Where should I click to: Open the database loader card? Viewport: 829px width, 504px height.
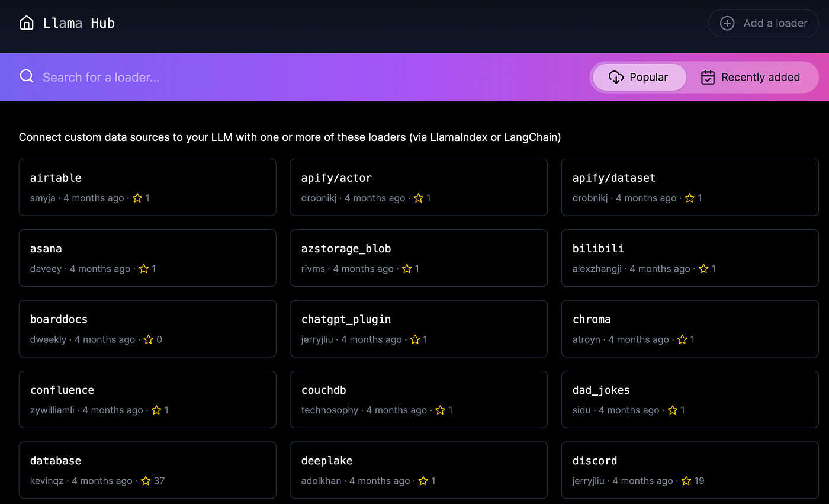[147, 470]
